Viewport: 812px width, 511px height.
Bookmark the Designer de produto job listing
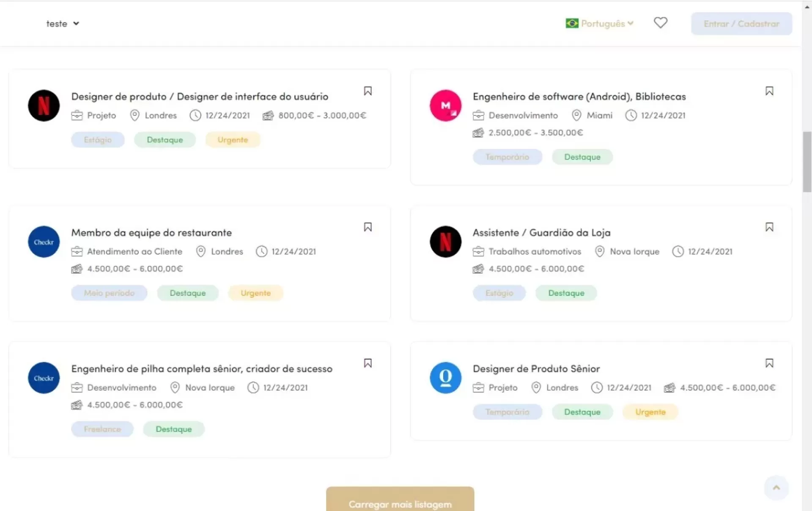(368, 91)
